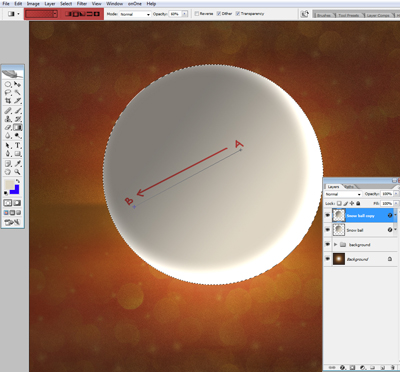Hide the Background image layer

click(x=327, y=259)
